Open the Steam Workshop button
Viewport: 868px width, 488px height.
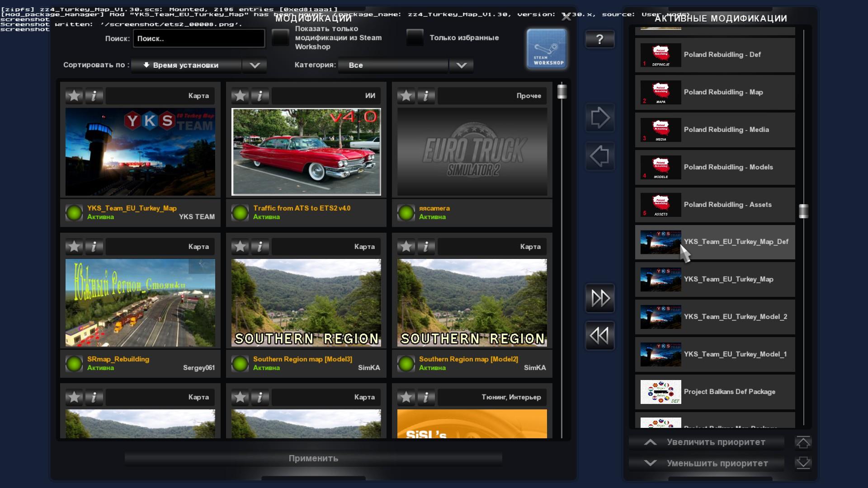point(547,49)
